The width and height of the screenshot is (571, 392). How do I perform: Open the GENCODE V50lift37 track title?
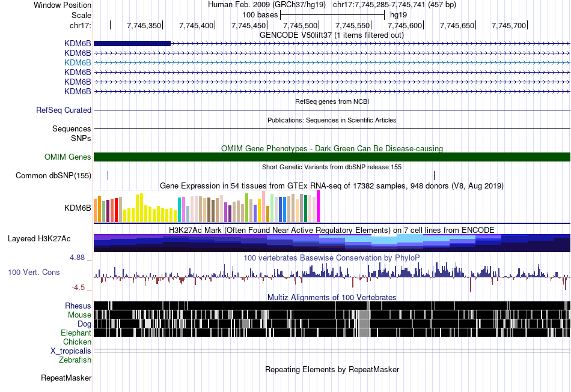[x=332, y=35]
